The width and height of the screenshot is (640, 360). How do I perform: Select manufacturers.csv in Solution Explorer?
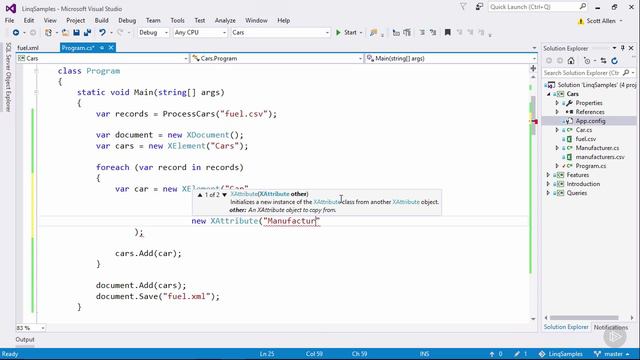coord(600,157)
